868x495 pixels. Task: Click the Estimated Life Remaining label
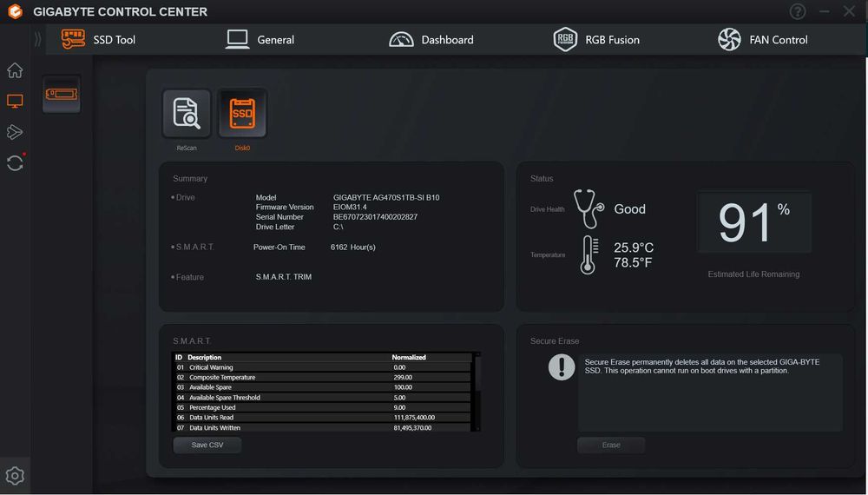tap(753, 274)
